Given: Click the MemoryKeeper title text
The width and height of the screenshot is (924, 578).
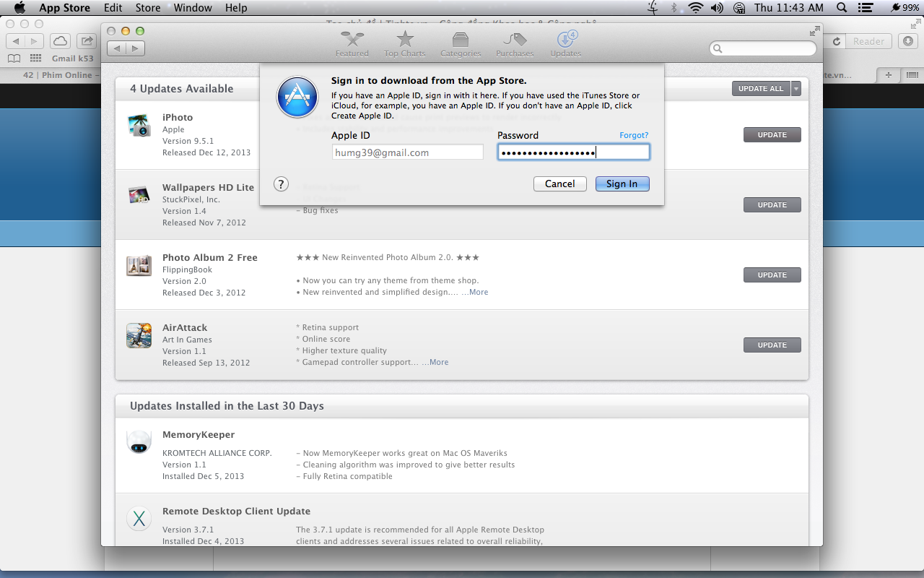Looking at the screenshot, I should click(x=199, y=434).
